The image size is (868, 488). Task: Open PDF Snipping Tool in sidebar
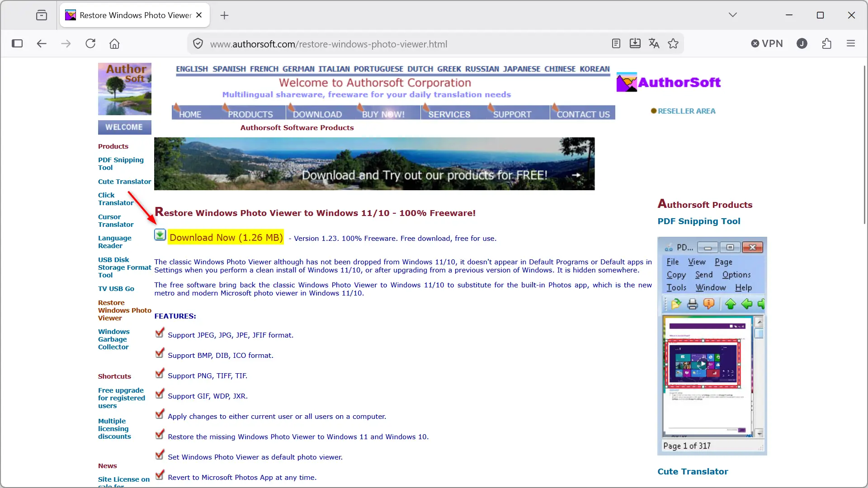tap(121, 164)
